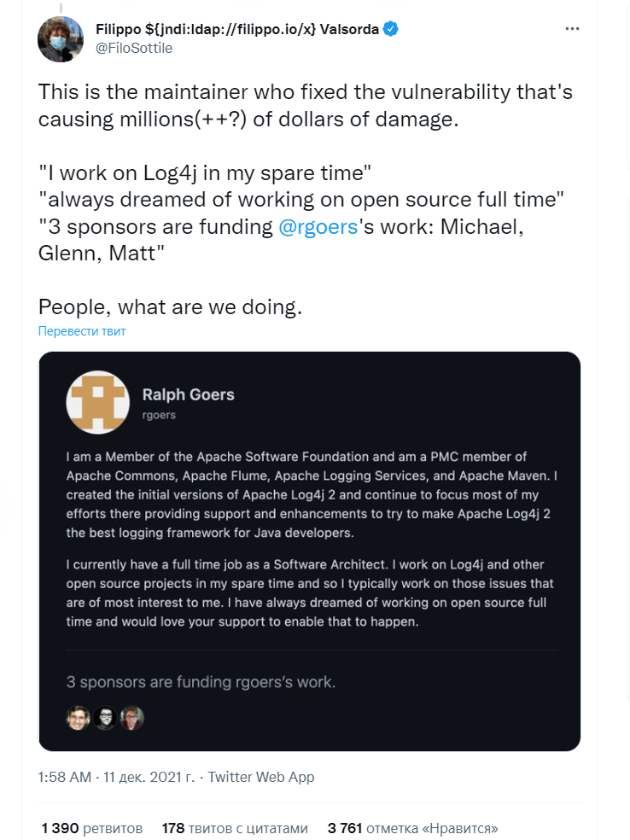Click the "Перевести твит" translate link
The width and height of the screenshot is (630, 840).
coord(82,331)
